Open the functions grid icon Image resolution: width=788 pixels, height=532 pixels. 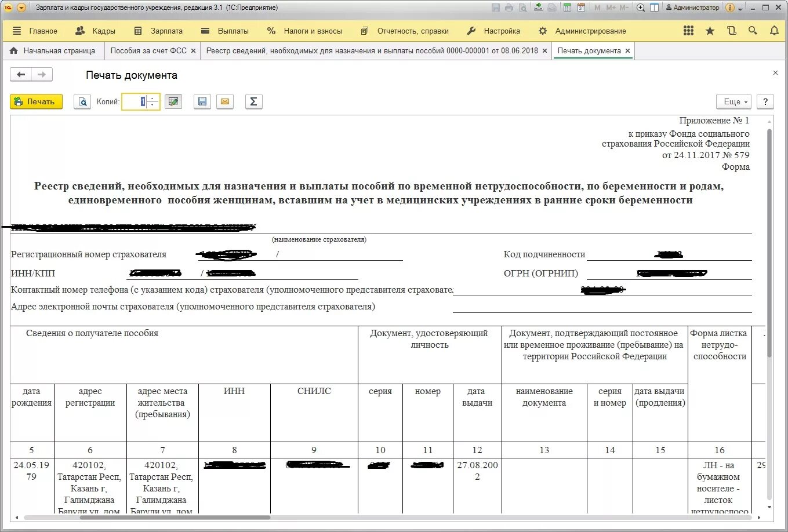click(688, 31)
